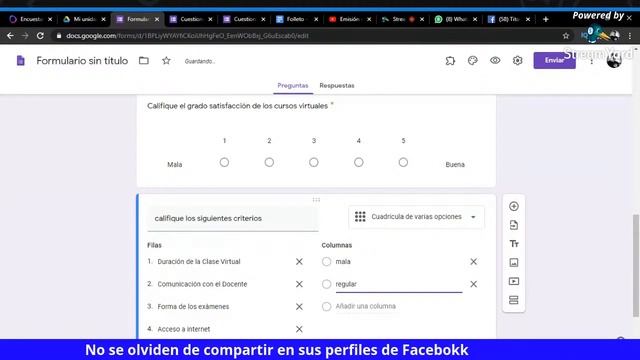Select linear scale option 5
This screenshot has width=640, height=360.
click(x=403, y=162)
